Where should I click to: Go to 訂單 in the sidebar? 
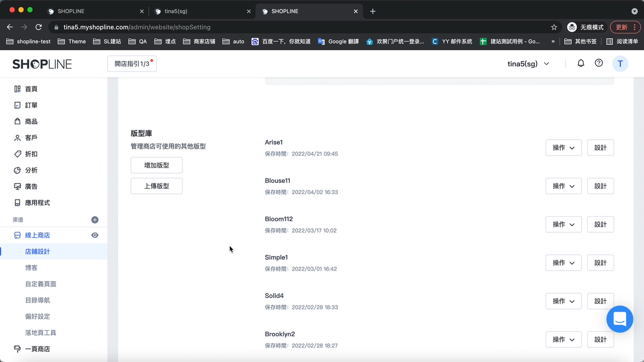pyautogui.click(x=31, y=105)
